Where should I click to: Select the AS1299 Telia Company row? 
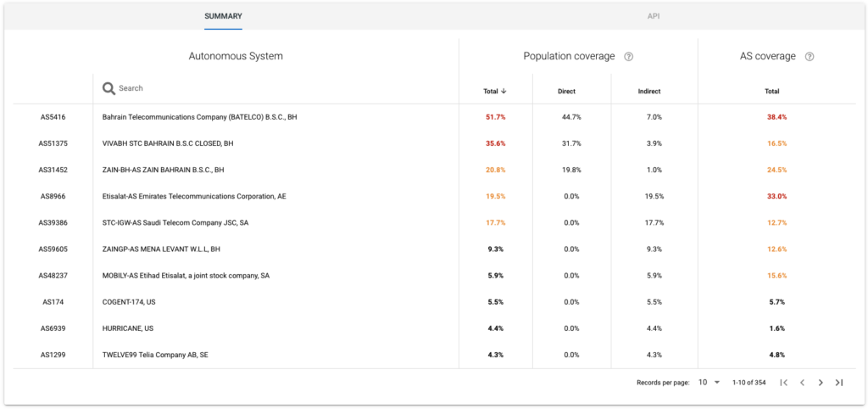(x=155, y=355)
